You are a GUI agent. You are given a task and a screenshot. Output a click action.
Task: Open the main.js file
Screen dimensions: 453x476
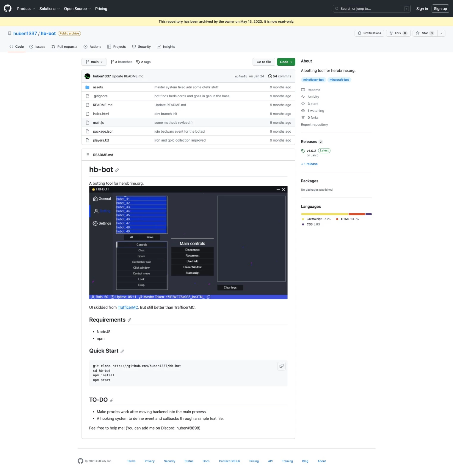tap(98, 123)
